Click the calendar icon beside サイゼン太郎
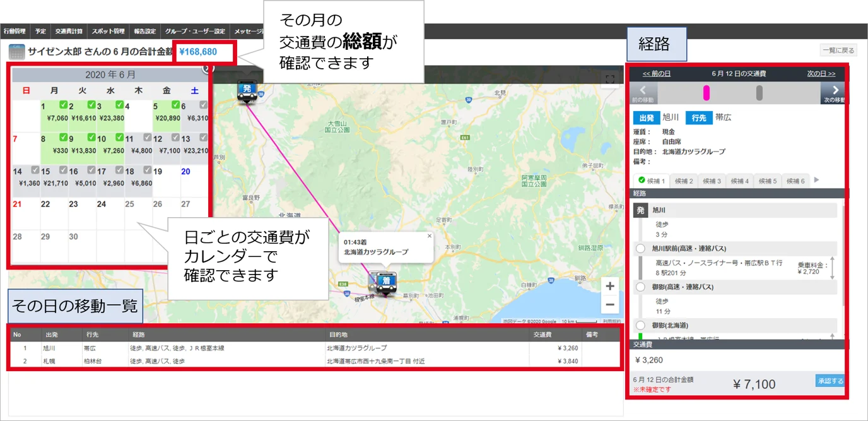The width and height of the screenshot is (868, 421). point(17,52)
